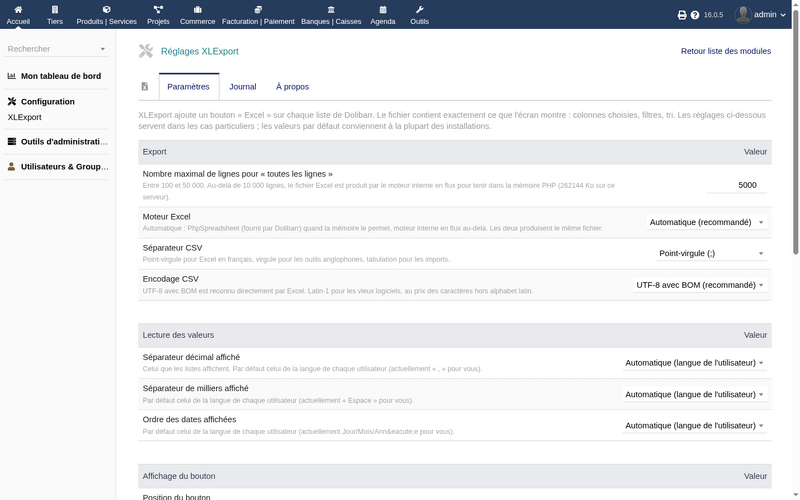The height and width of the screenshot is (500, 800).
Task: Click the Réglages XLExport title
Action: (199, 51)
